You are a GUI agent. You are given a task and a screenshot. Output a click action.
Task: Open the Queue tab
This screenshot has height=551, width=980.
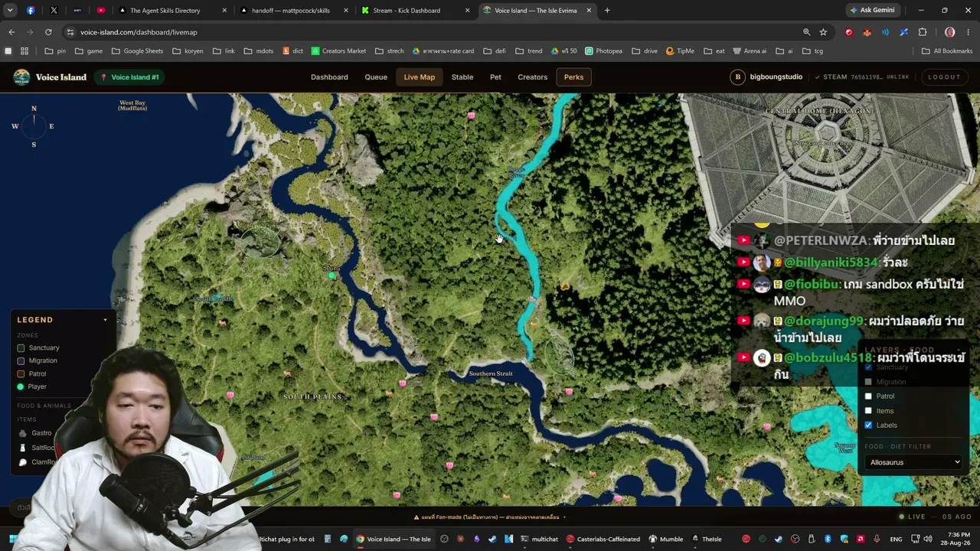(x=376, y=77)
